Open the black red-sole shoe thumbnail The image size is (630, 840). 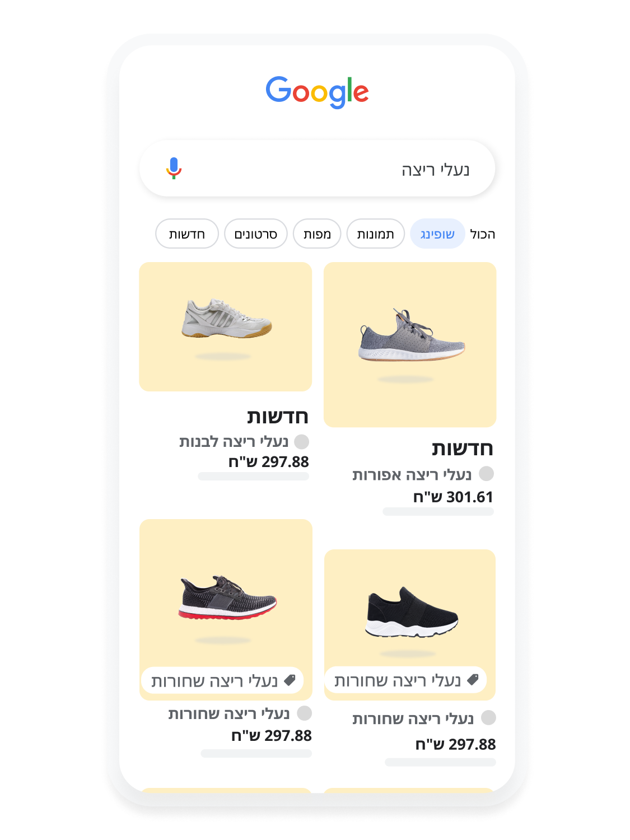226,609
